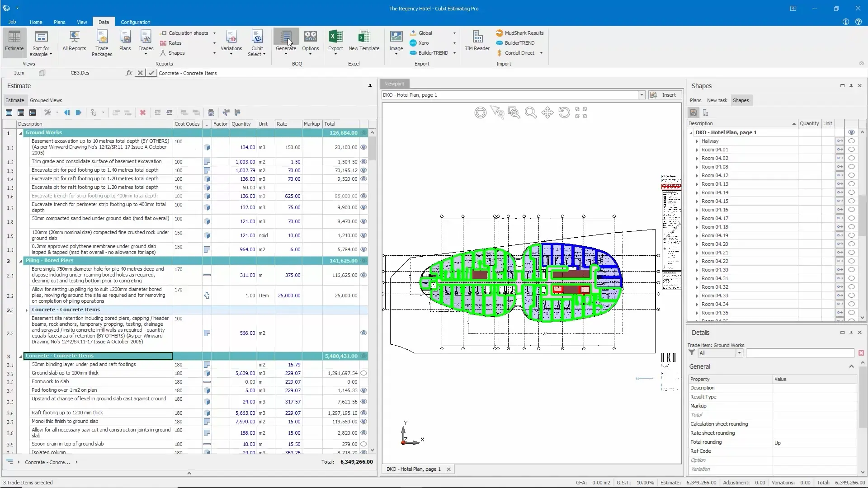Screen dimensions: 868x488
Task: Open the Configuration ribbon tab
Action: (135, 22)
